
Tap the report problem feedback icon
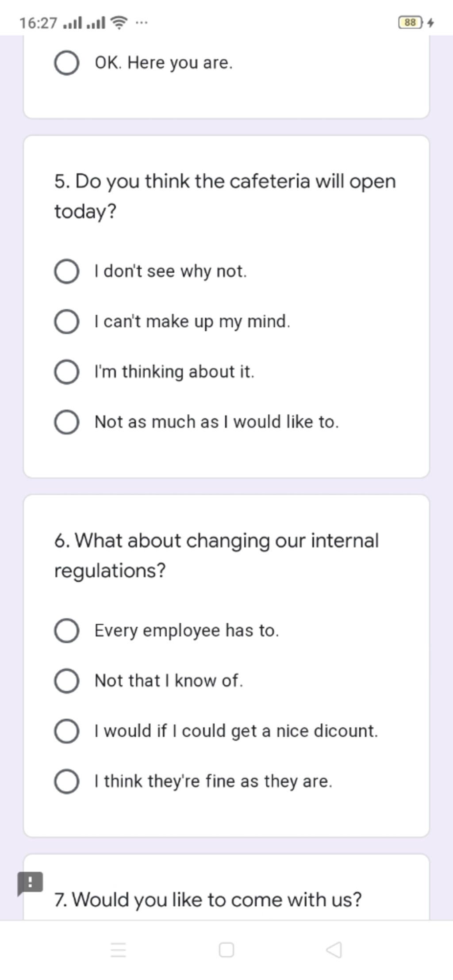click(x=30, y=883)
